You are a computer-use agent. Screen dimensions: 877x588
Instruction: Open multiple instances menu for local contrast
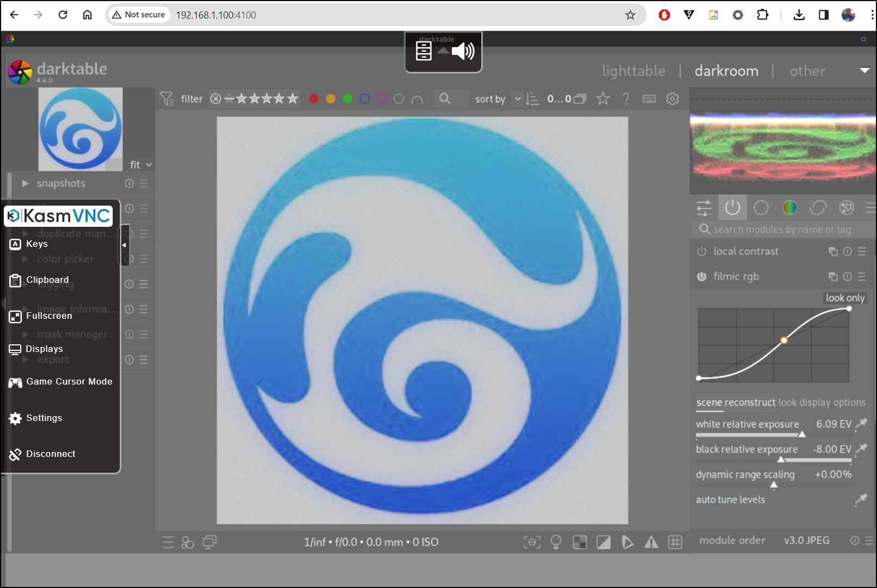[x=833, y=251]
